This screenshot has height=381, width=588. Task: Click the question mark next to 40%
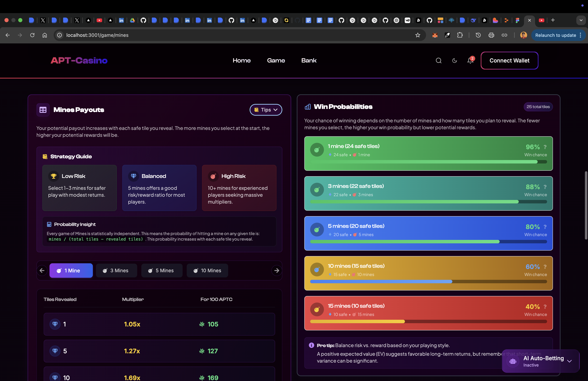click(x=545, y=307)
